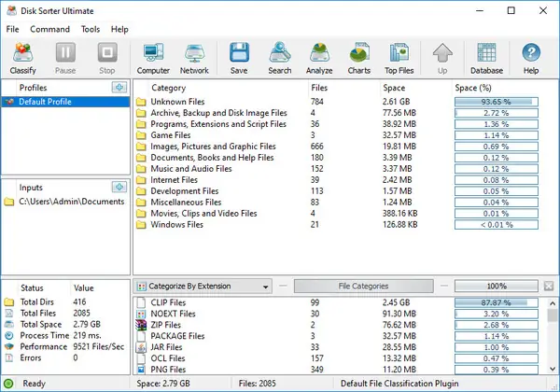Click the Total Dirs status row
The image size is (560, 392).
pyautogui.click(x=65, y=302)
